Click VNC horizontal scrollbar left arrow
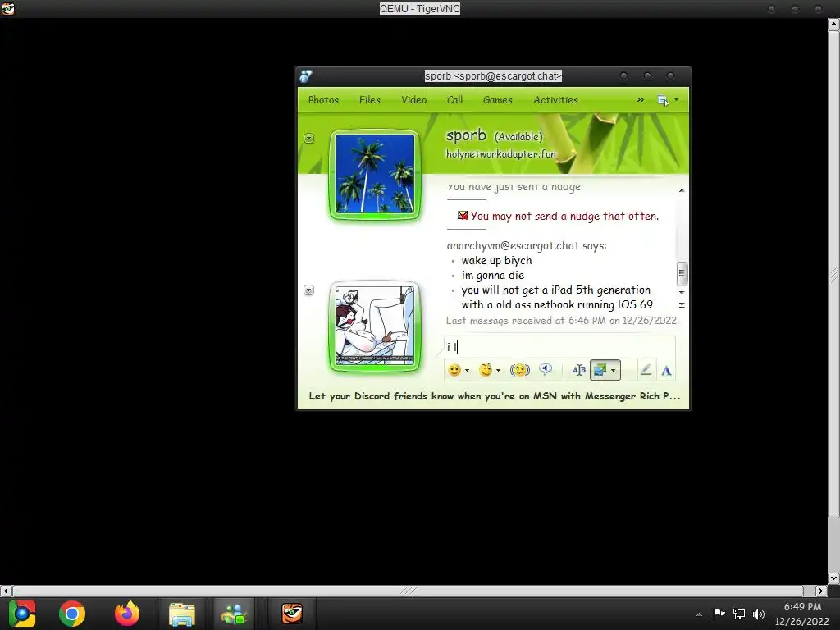The height and width of the screenshot is (630, 840). pyautogui.click(x=6, y=591)
